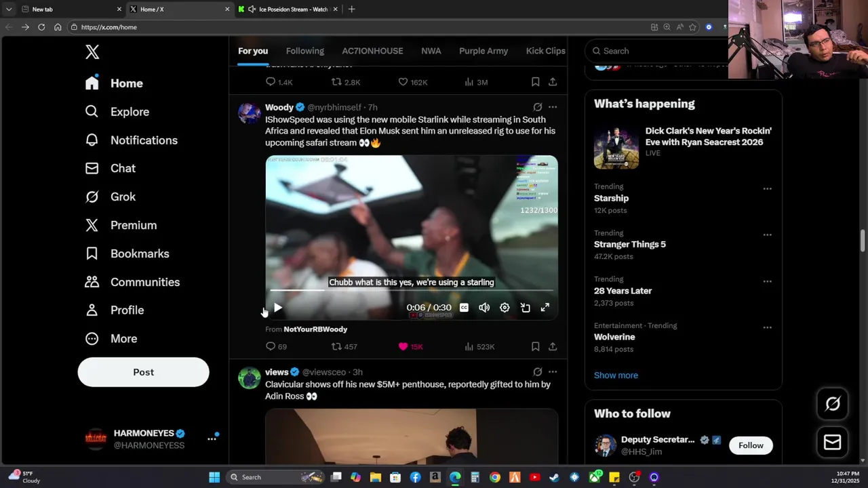
Task: Click the Post button
Action: point(143,372)
